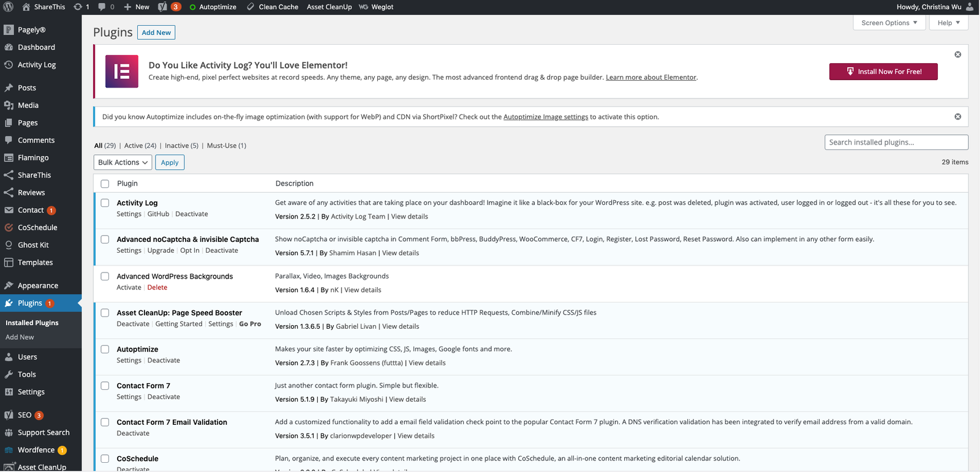
Task: Open Learn more about Elementor link
Action: [651, 77]
